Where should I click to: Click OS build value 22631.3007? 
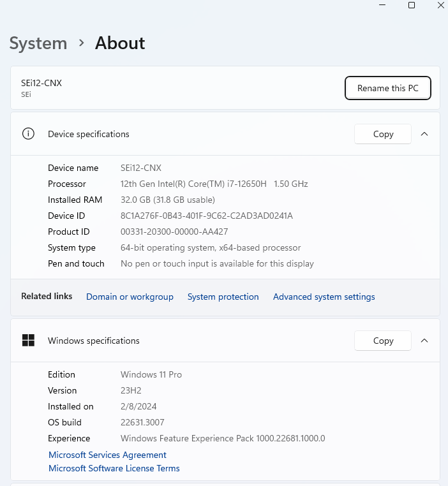pos(142,422)
